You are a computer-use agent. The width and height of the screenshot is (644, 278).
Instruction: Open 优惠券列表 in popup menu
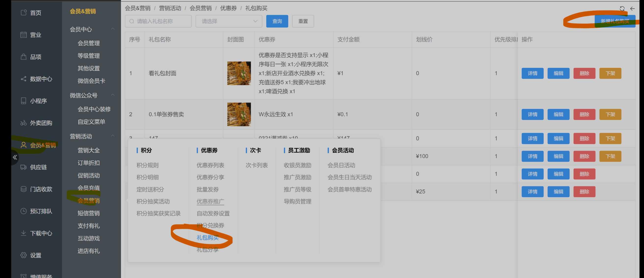(211, 165)
